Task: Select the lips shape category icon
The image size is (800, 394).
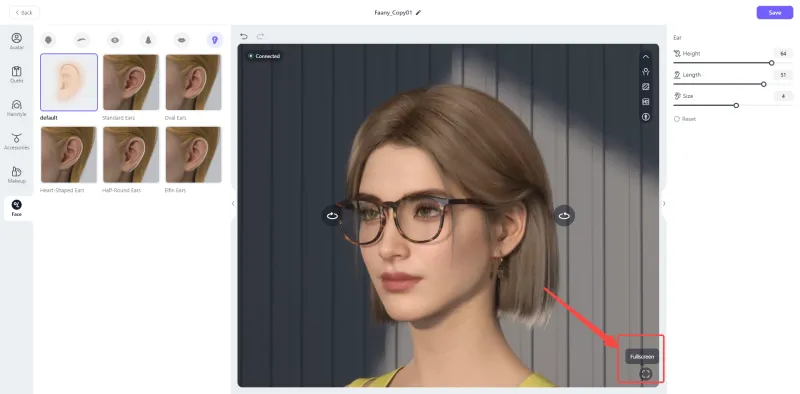Action: pos(182,40)
